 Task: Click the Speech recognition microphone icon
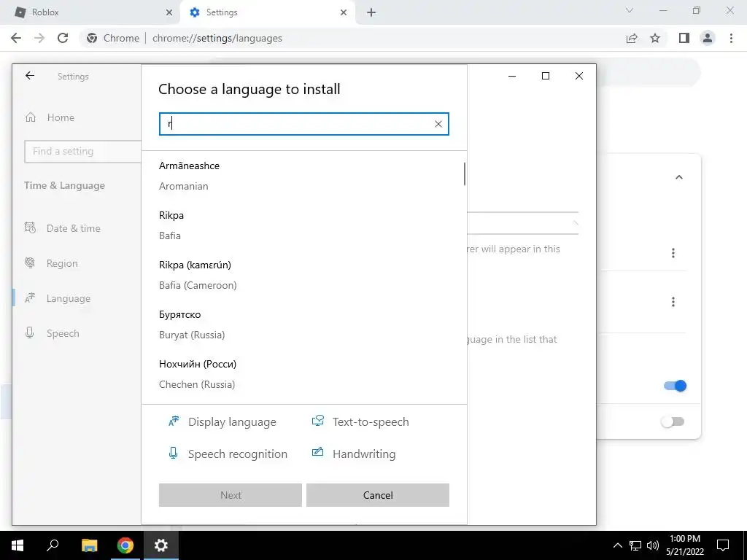pyautogui.click(x=174, y=454)
